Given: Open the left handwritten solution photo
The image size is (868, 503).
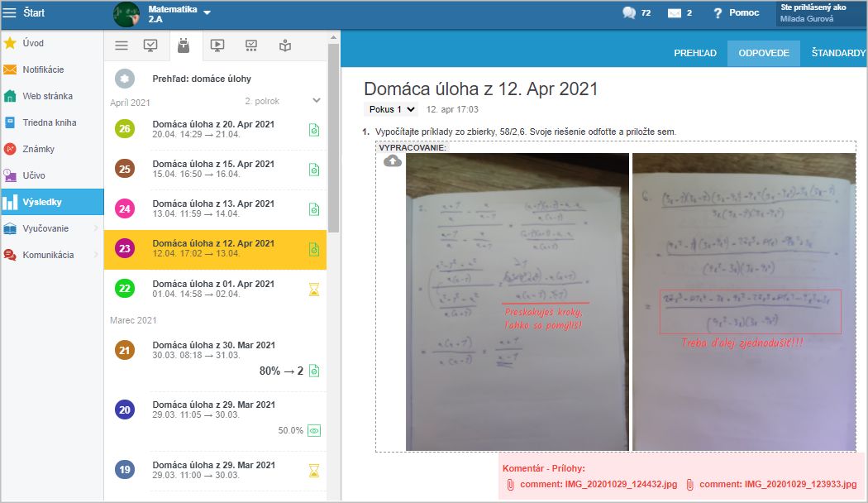Looking at the screenshot, I should coord(517,302).
